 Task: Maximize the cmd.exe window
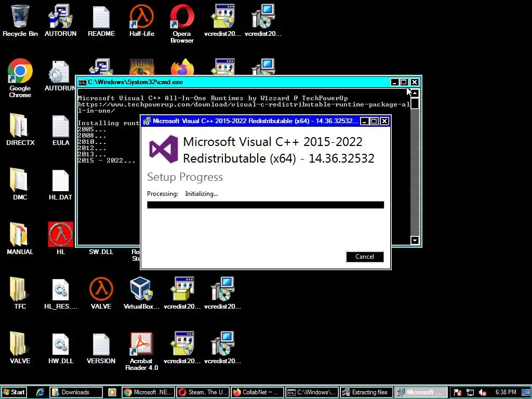(404, 82)
